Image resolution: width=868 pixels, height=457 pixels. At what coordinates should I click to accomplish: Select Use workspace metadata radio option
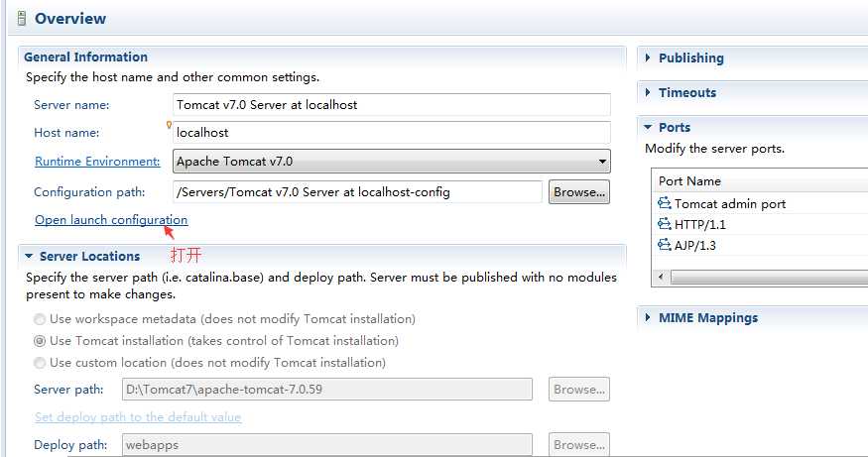[40, 319]
